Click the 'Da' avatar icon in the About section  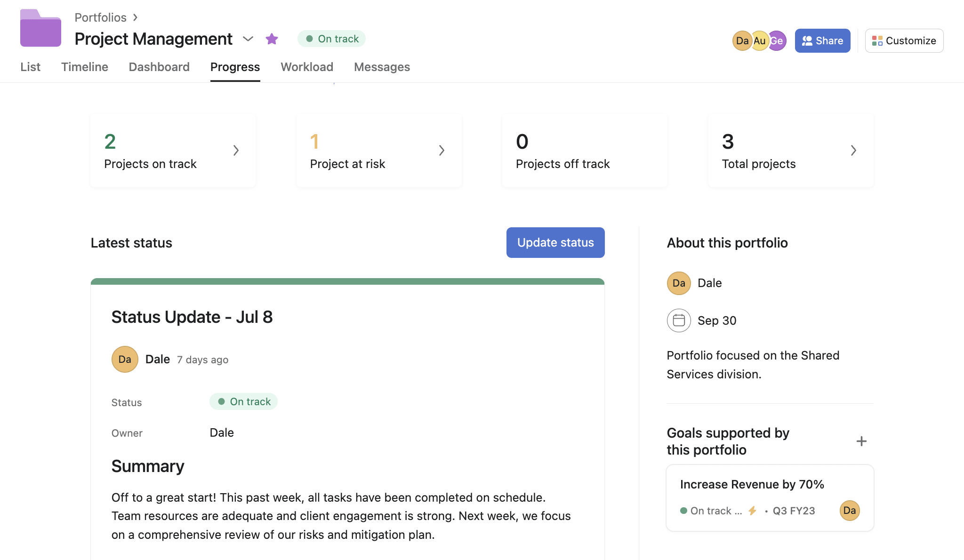coord(679,283)
